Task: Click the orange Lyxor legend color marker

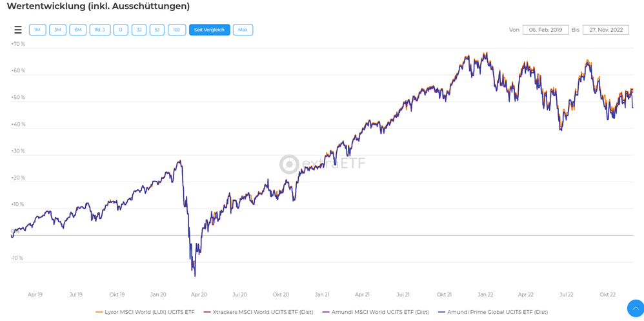Action: [99, 312]
